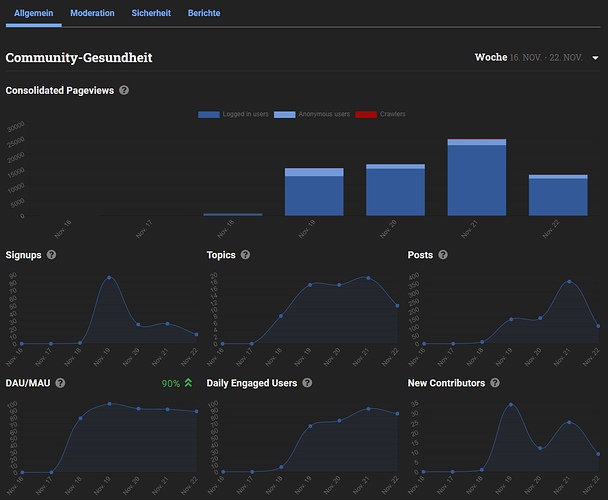Toggle Logged in users legend series
Screen dimensions: 608x500
232,114
